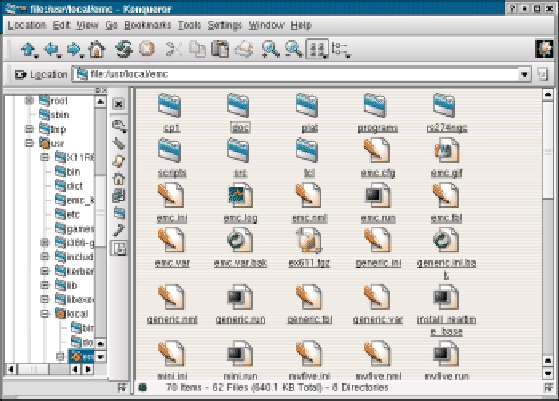Open the Help menu

[301, 25]
